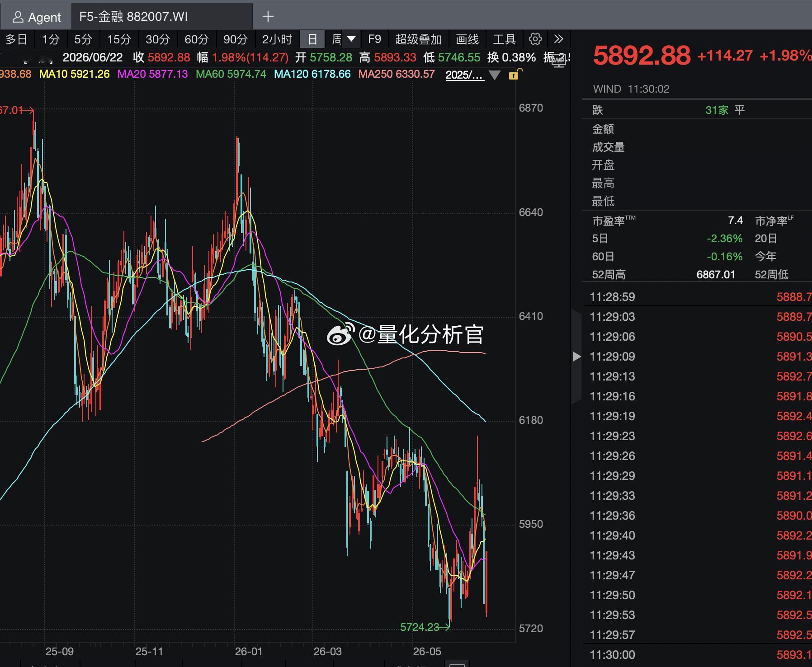This screenshot has width=812, height=667.
Task: Click the +114.27 change value
Action: pyautogui.click(x=725, y=56)
